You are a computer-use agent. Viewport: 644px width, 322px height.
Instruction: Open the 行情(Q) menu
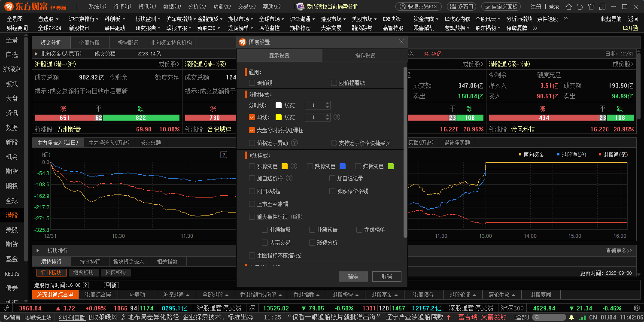tap(122, 6)
